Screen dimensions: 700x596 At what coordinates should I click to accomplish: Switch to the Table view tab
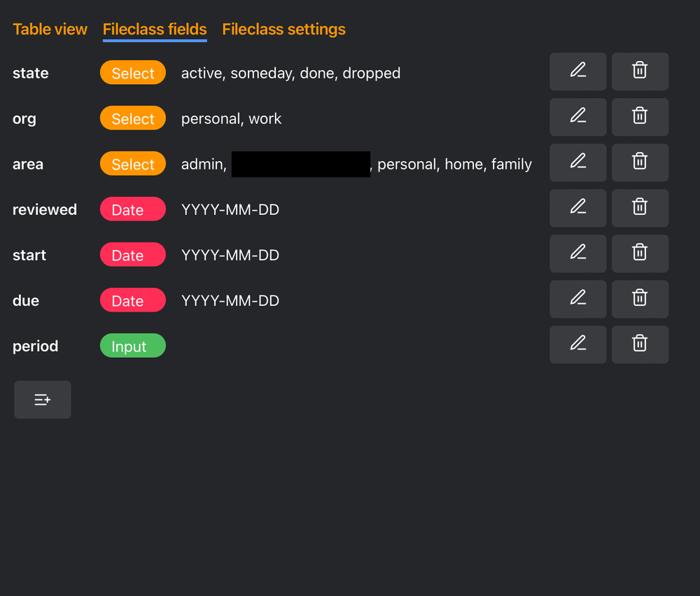[50, 29]
